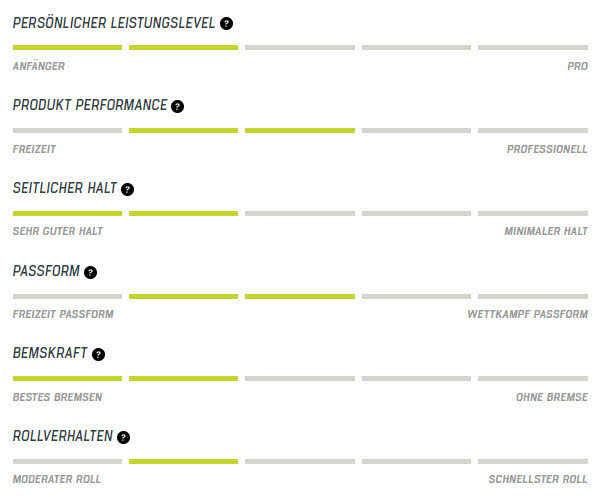Click the Anfänger label
The width and height of the screenshot is (600, 504).
[x=39, y=65]
